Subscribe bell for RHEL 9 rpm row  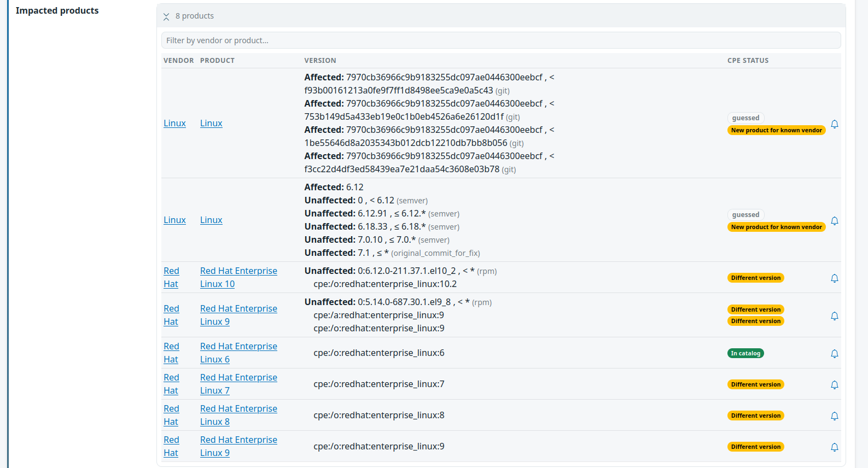pos(835,316)
